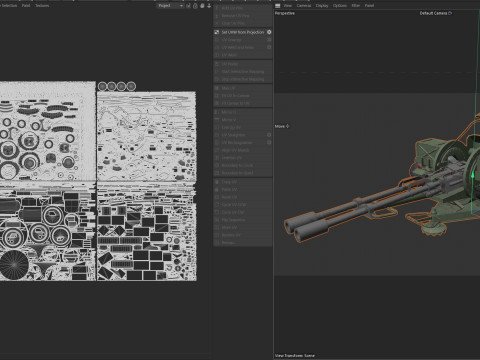Image resolution: width=480 pixels, height=360 pixels.
Task: Click the UV Unwrap command
Action: tap(243, 40)
